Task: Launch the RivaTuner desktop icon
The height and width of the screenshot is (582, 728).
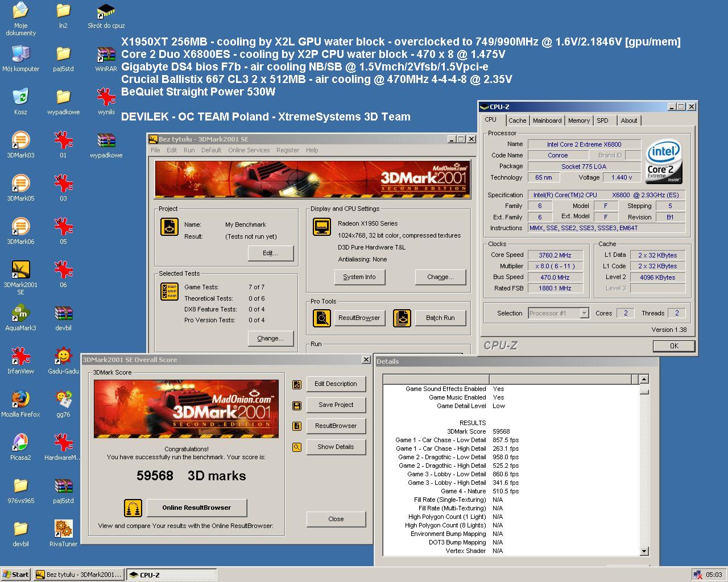Action: [63, 534]
